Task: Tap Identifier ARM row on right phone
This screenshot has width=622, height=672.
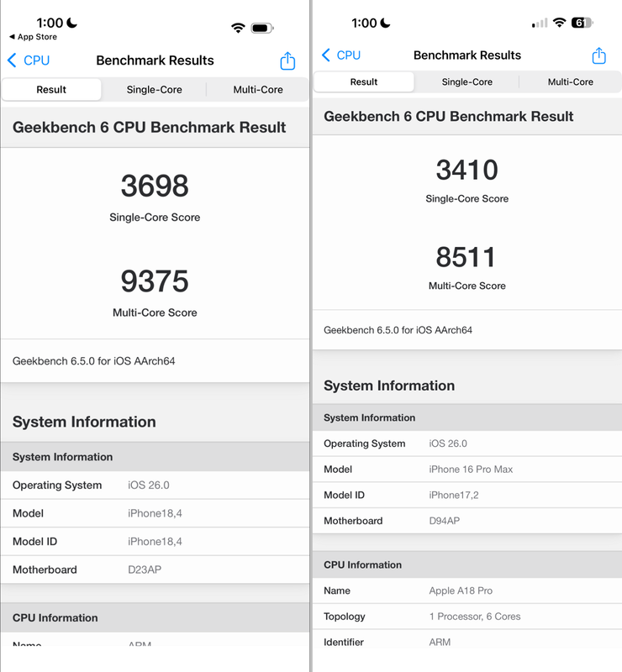Action: (x=467, y=642)
